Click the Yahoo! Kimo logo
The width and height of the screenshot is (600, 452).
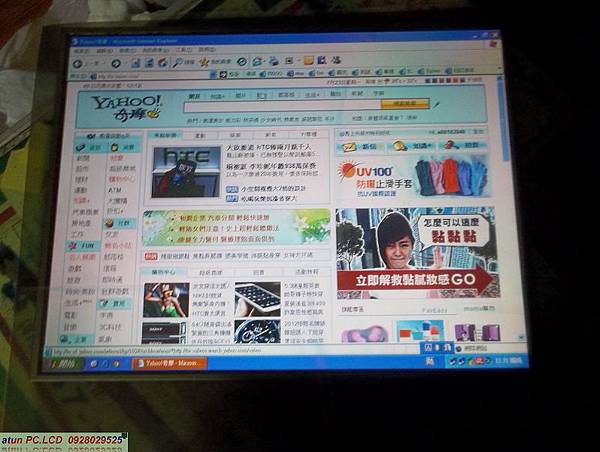(x=128, y=107)
